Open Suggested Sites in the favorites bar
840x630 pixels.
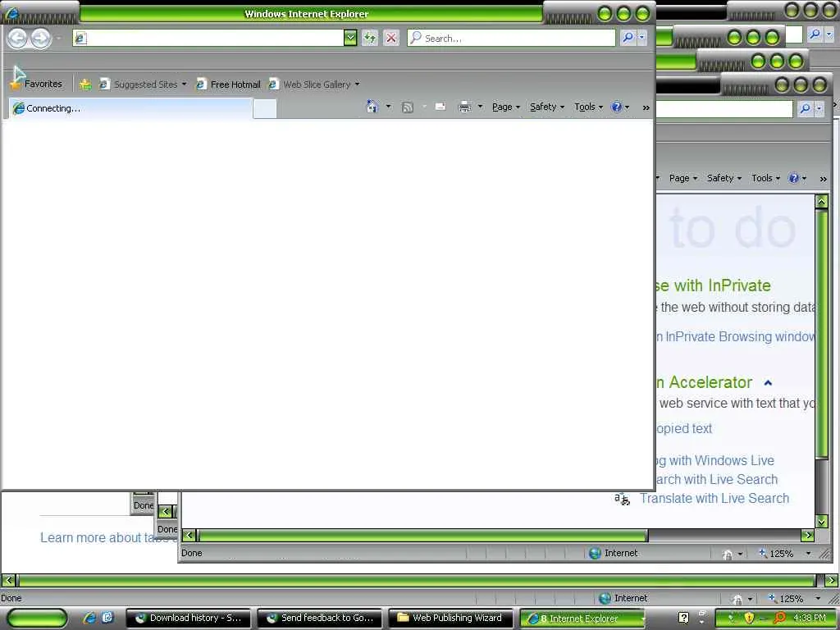tap(143, 84)
